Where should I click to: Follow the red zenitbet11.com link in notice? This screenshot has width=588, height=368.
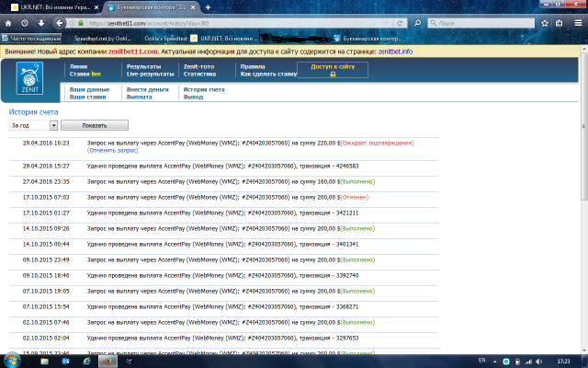[132, 52]
